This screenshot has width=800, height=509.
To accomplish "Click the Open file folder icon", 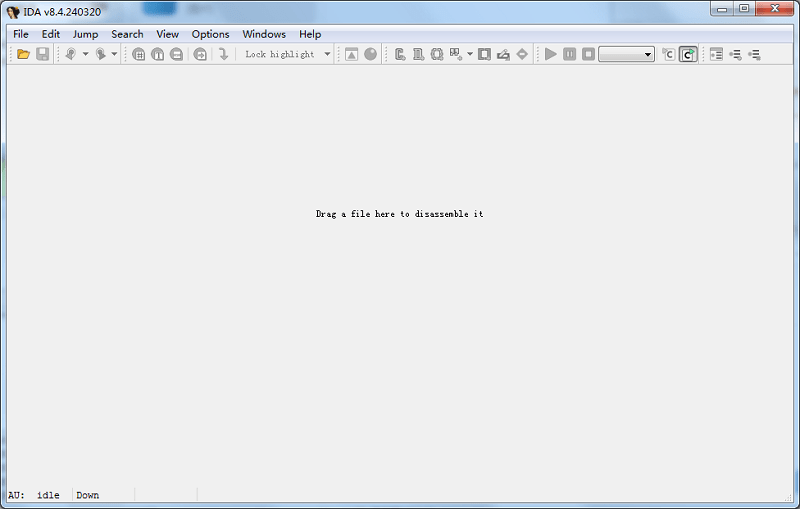I will pos(24,54).
